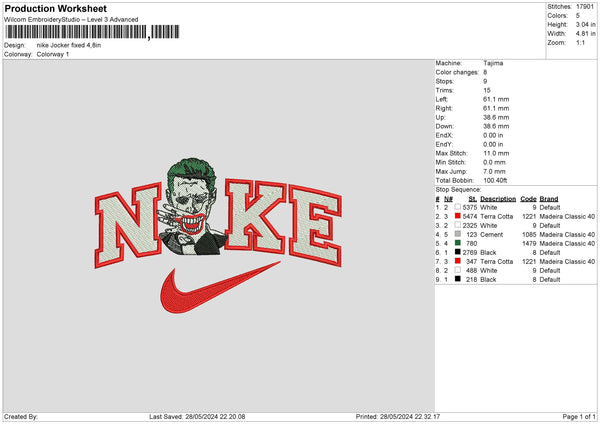600x424 pixels.
Task: Click the Machine value Tajima
Action: click(493, 63)
